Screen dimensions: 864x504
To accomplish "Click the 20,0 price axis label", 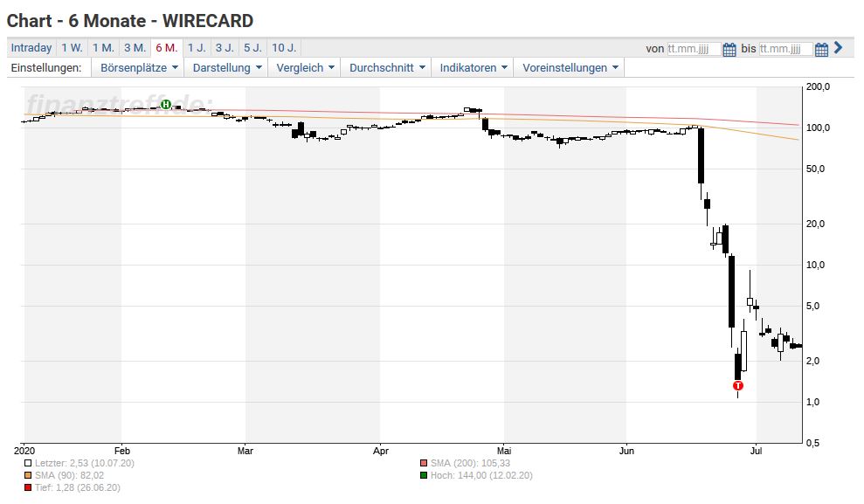I will 815,224.
